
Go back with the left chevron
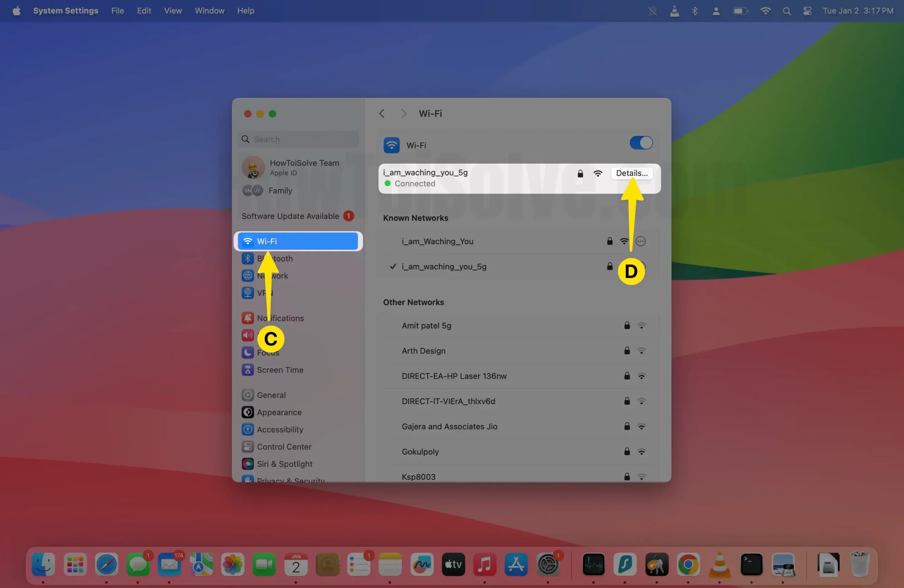pyautogui.click(x=382, y=114)
